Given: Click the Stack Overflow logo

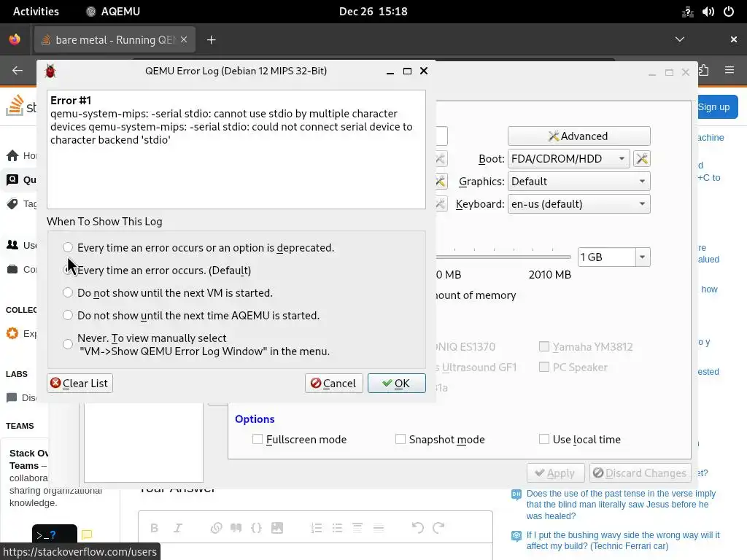Looking at the screenshot, I should 20,105.
